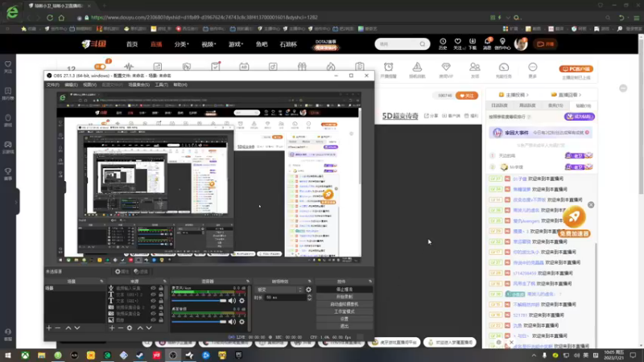Remove the selected OBS scene
The height and width of the screenshot is (362, 644).
tap(58, 328)
